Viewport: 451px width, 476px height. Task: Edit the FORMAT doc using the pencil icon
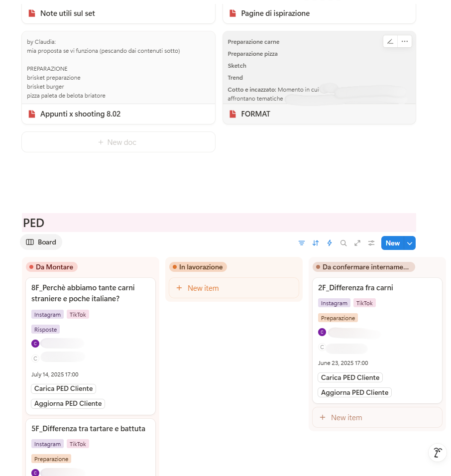[x=390, y=42]
